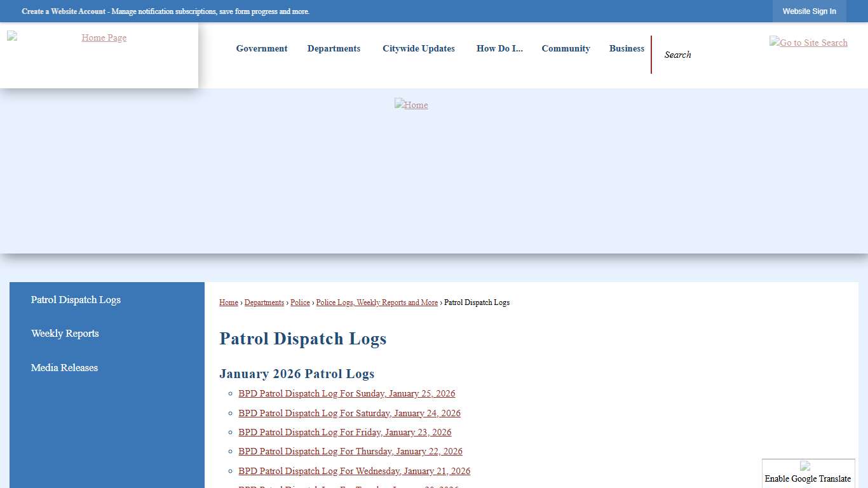Enable Google Translate
Image resolution: width=868 pixels, height=488 pixels.
[808, 478]
